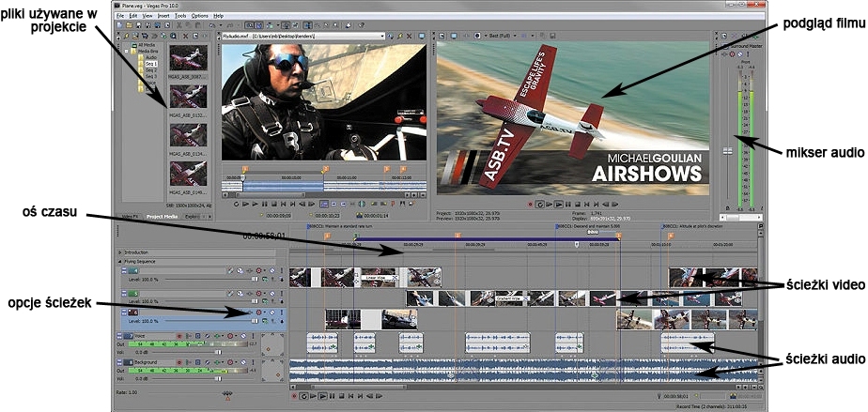The image size is (868, 412).
Task: Click the Background track surround panner
Action: click(272, 371)
